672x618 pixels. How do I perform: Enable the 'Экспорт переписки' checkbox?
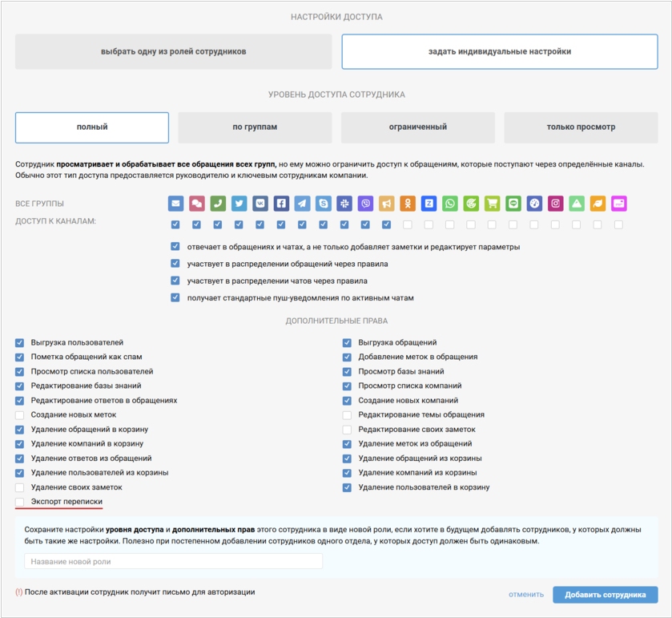click(x=20, y=502)
